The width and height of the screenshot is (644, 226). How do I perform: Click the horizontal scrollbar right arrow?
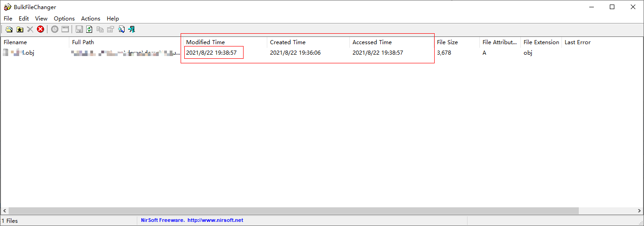(639, 211)
